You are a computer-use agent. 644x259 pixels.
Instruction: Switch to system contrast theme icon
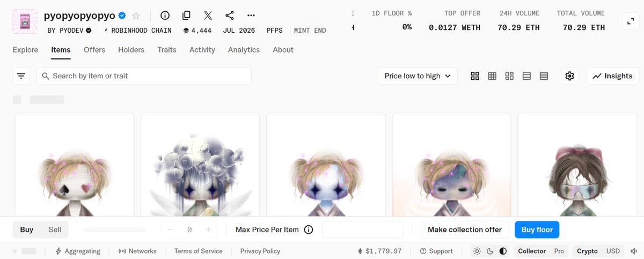tap(503, 251)
